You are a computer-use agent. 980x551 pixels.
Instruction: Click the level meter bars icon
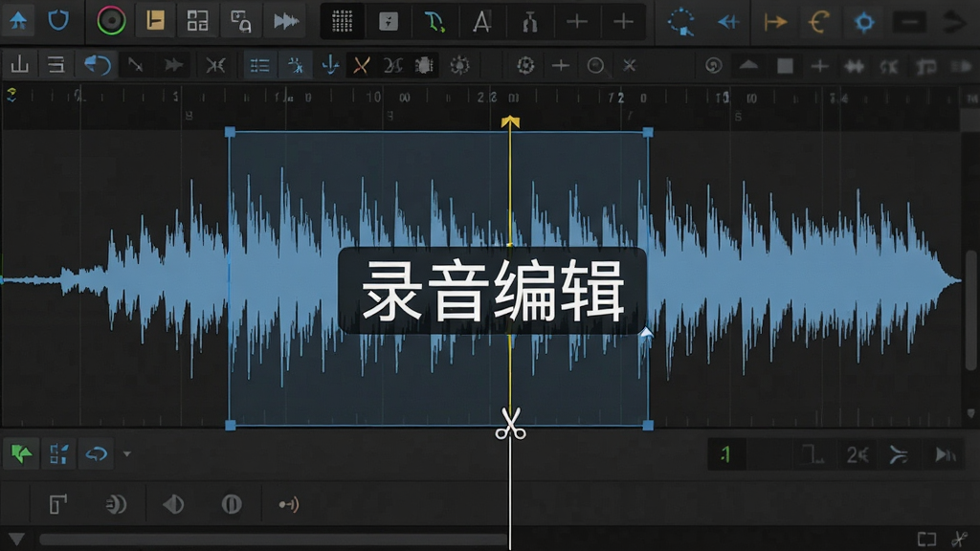20,65
